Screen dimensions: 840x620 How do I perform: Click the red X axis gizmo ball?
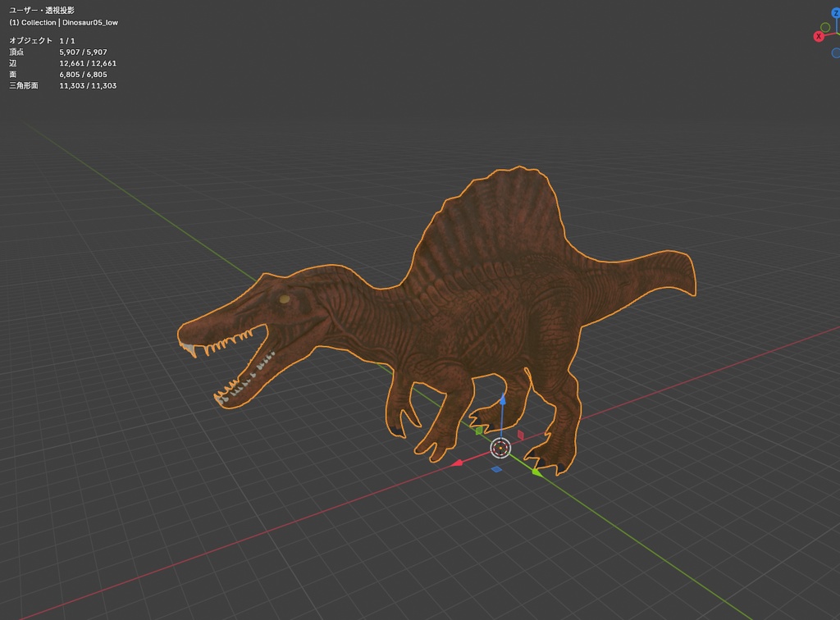[x=818, y=36]
